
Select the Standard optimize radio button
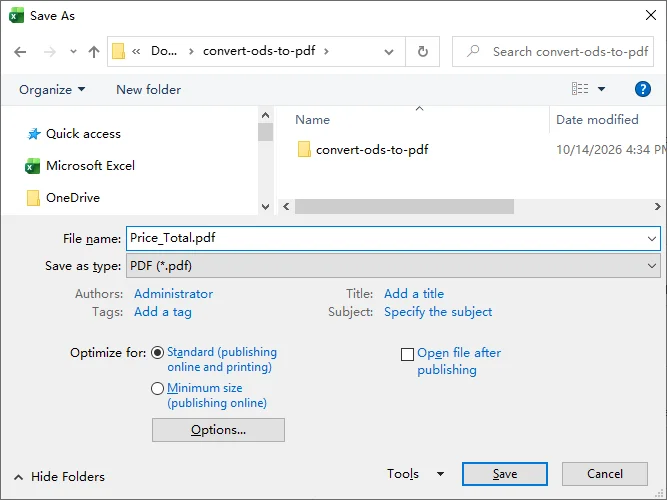(x=157, y=353)
